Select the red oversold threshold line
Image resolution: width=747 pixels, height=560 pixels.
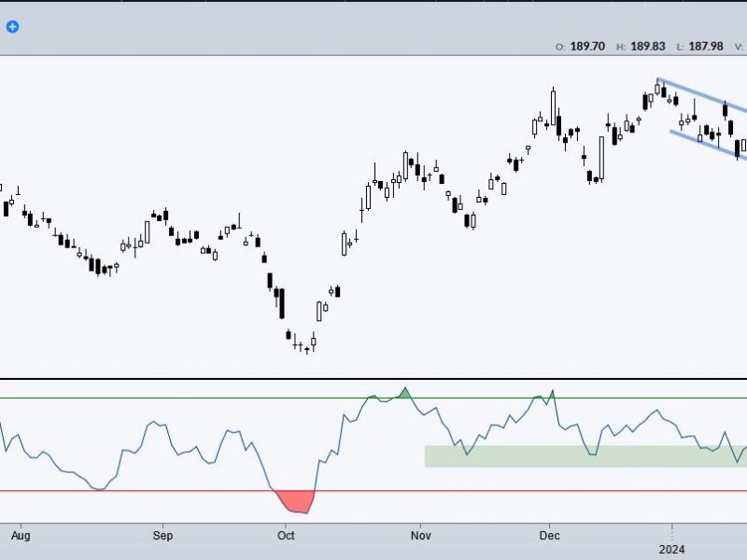click(x=373, y=491)
